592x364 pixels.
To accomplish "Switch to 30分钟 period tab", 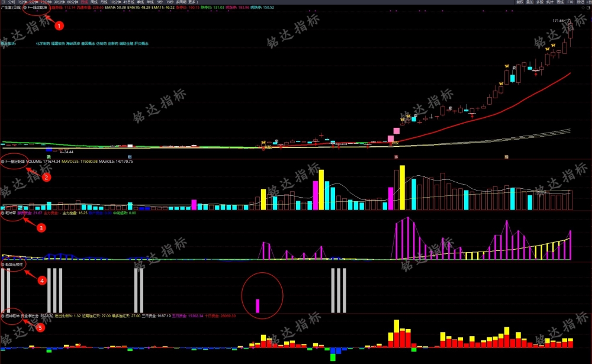I will pos(59,2).
